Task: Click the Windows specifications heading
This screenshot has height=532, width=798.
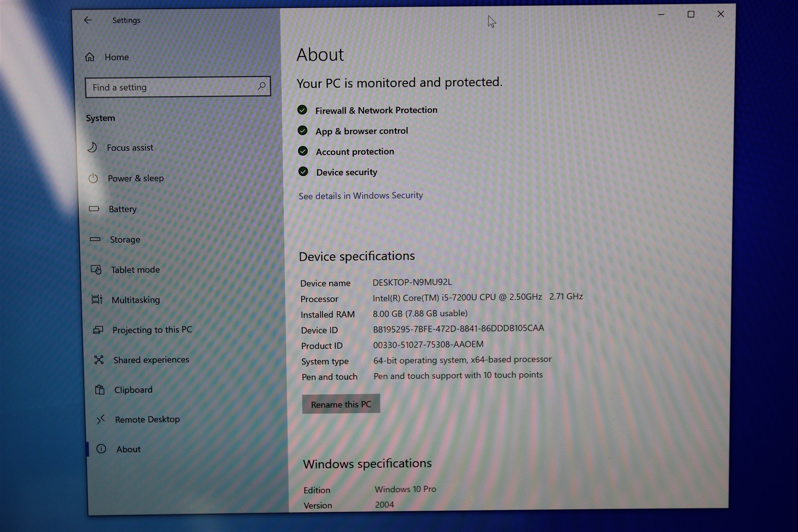Action: pos(368,464)
